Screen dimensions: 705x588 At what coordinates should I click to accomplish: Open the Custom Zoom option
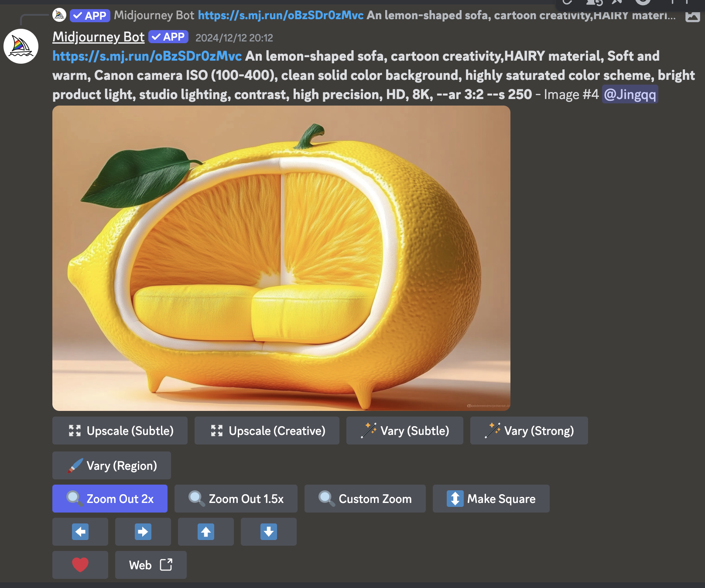365,499
